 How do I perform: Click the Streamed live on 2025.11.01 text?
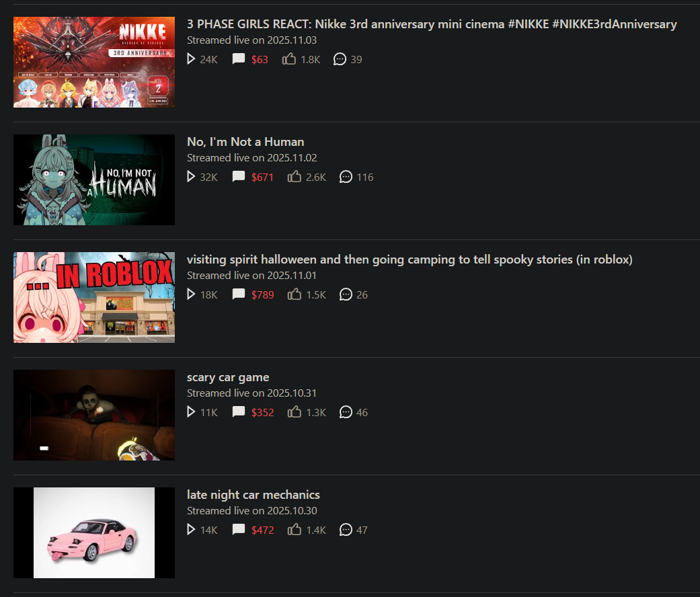click(251, 276)
